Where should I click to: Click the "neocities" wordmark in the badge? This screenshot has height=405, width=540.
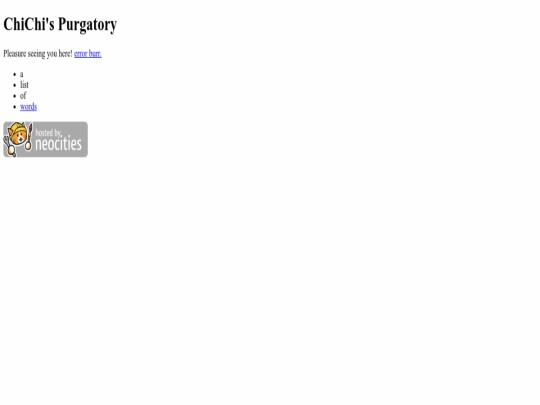point(59,144)
